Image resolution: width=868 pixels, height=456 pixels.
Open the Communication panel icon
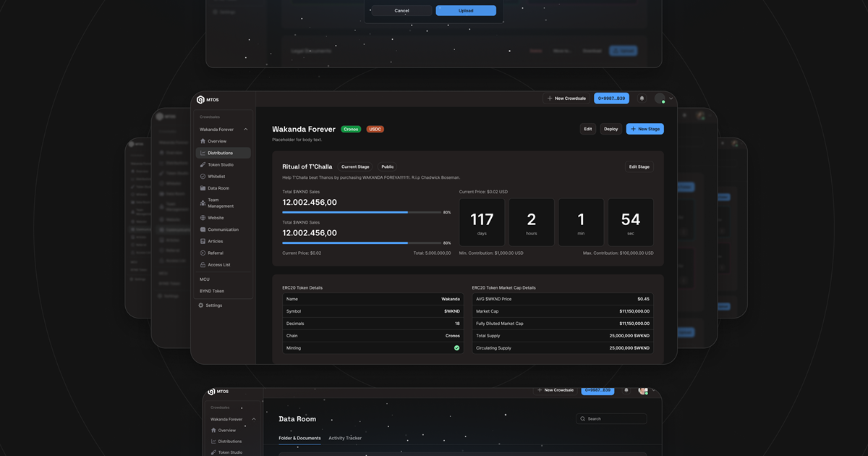click(203, 229)
